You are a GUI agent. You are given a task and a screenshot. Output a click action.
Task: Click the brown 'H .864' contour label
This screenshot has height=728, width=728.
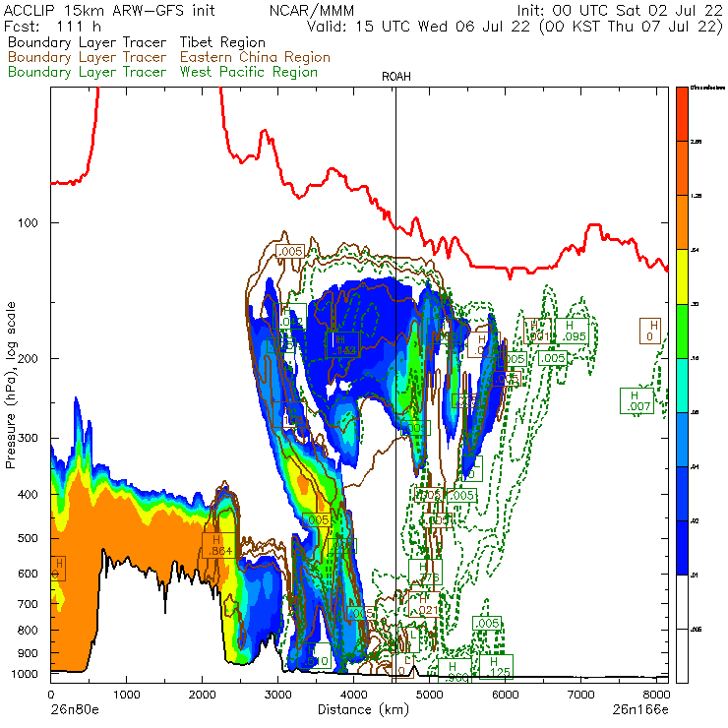tap(218, 545)
